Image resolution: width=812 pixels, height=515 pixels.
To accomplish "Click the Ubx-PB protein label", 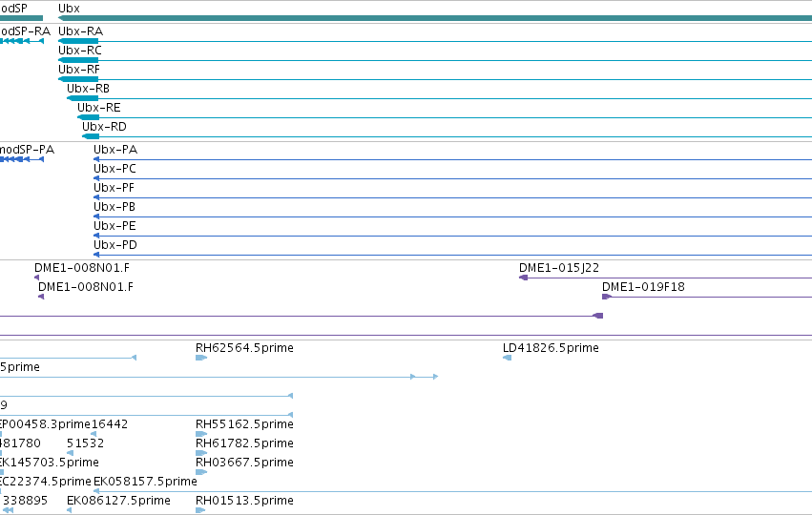I will pyautogui.click(x=115, y=207).
